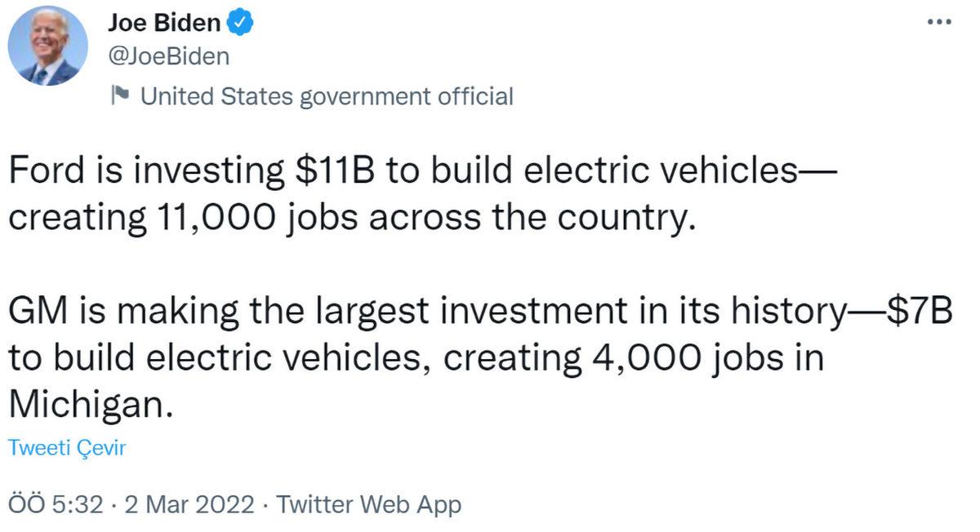Click the Joe Biden display name
The width and height of the screenshot is (980, 532).
165,23
